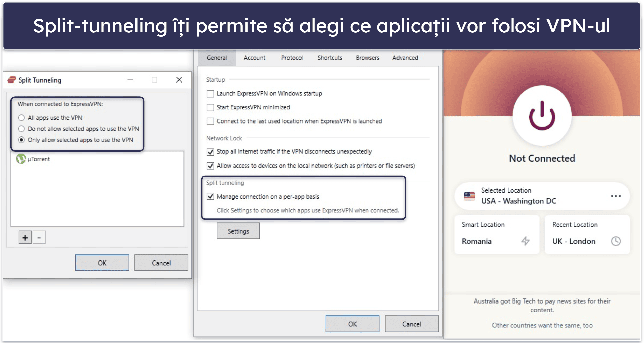Image resolution: width=644 pixels, height=343 pixels.
Task: Click the 'Network Lock' section heading
Action: pyautogui.click(x=224, y=138)
